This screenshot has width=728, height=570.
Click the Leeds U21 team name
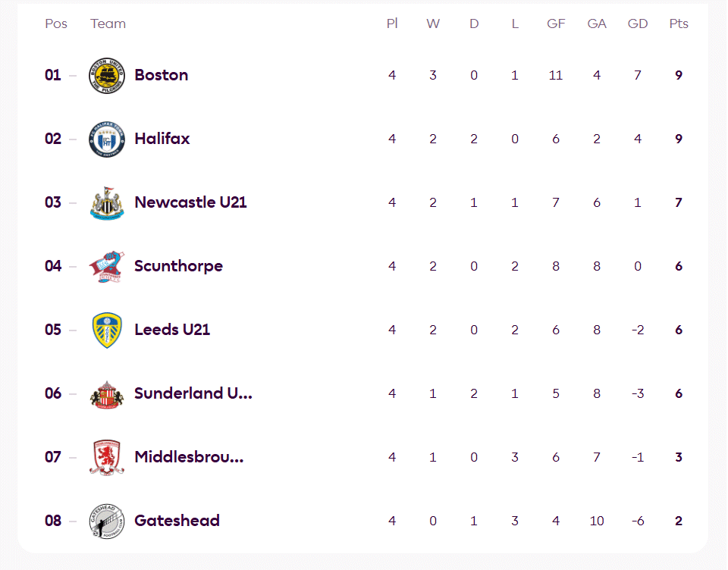(x=172, y=330)
